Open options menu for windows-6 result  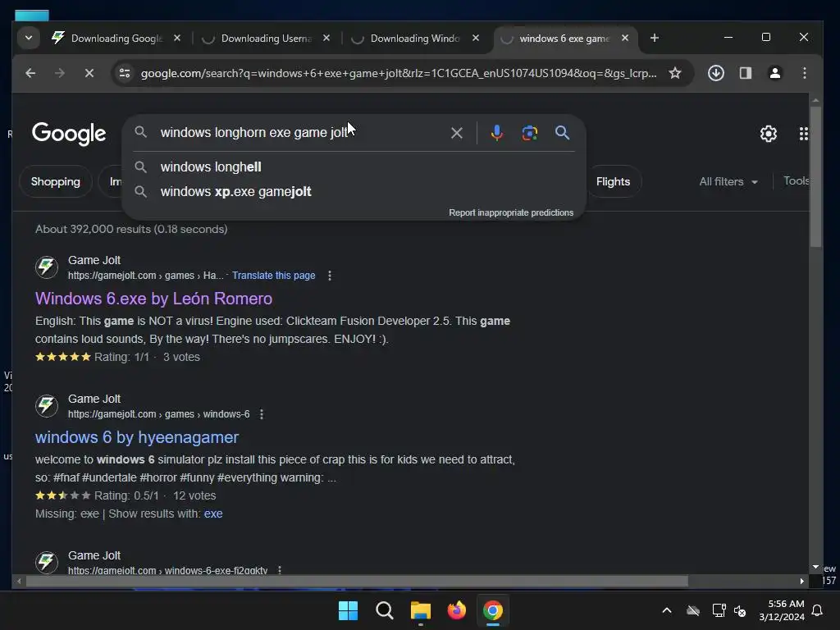click(x=262, y=414)
